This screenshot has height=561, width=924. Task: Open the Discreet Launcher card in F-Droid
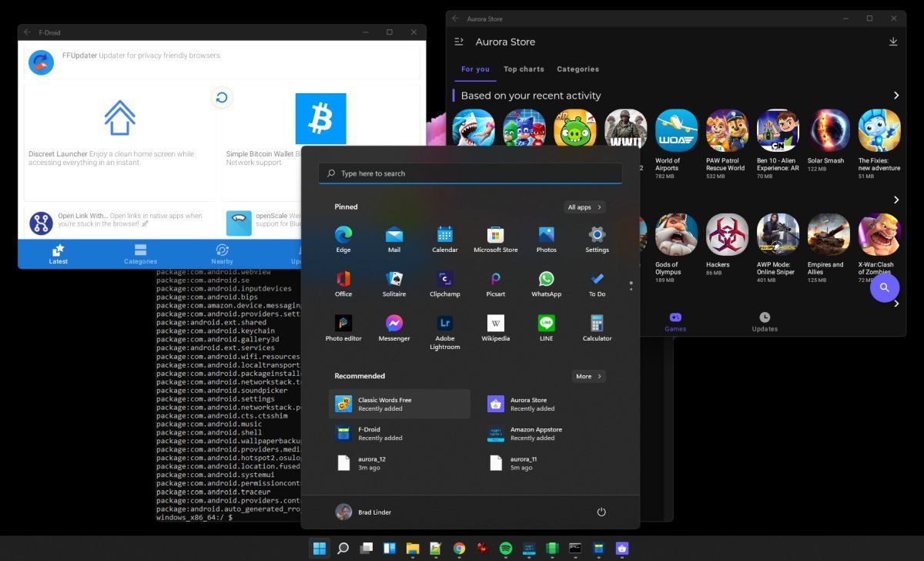point(120,143)
